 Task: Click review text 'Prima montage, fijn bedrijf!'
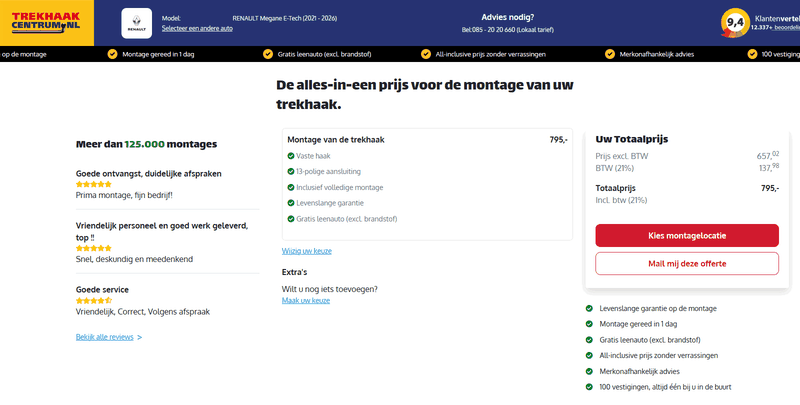click(x=124, y=195)
